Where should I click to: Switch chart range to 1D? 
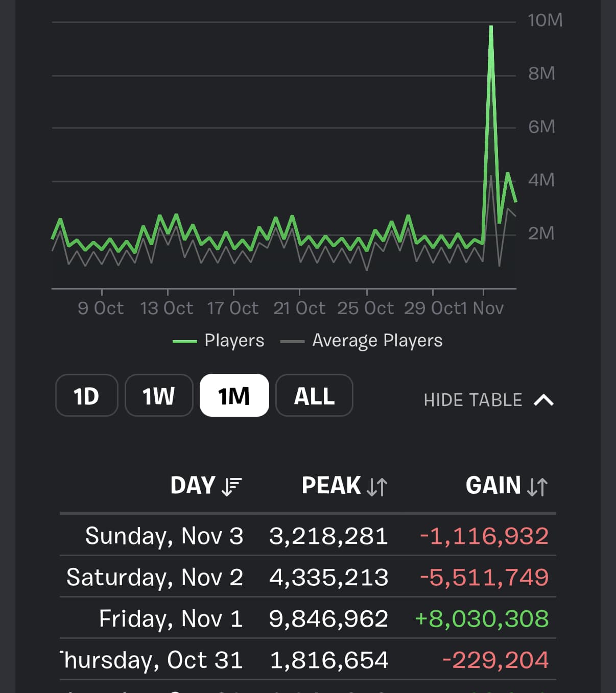click(86, 396)
